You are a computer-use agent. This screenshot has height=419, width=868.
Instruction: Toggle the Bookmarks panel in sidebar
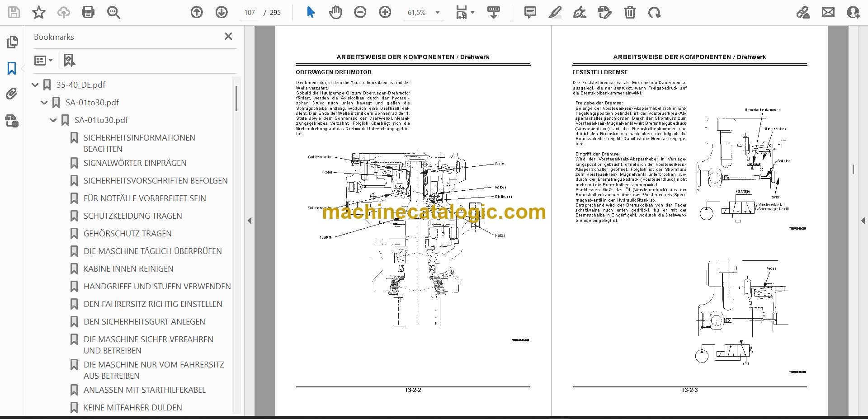point(12,68)
